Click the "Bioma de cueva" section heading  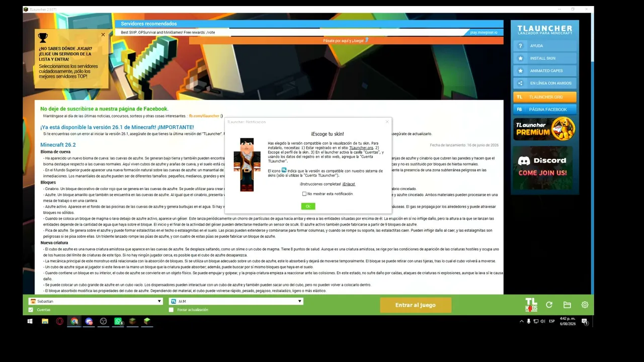pos(55,152)
